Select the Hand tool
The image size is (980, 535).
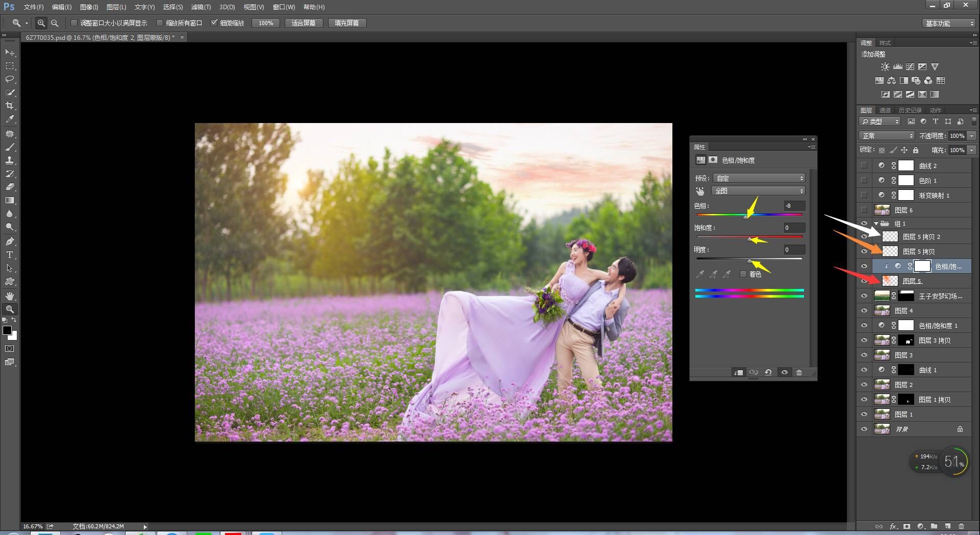pos(10,296)
